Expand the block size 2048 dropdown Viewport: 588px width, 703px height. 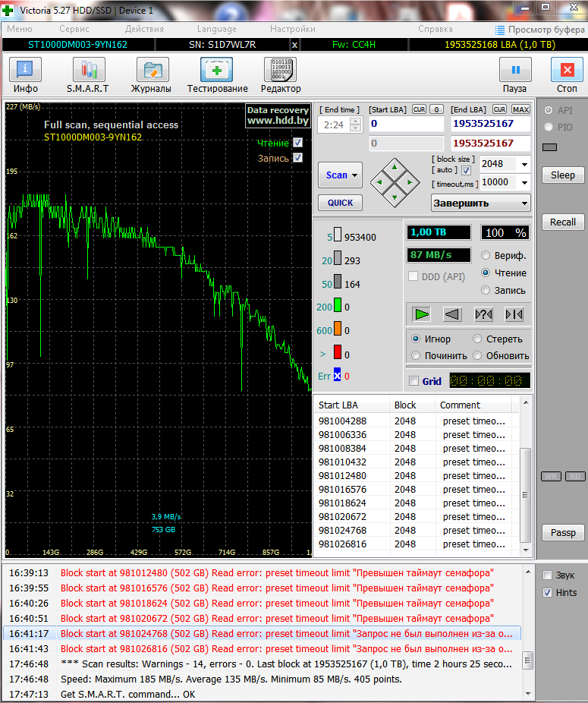coord(524,164)
